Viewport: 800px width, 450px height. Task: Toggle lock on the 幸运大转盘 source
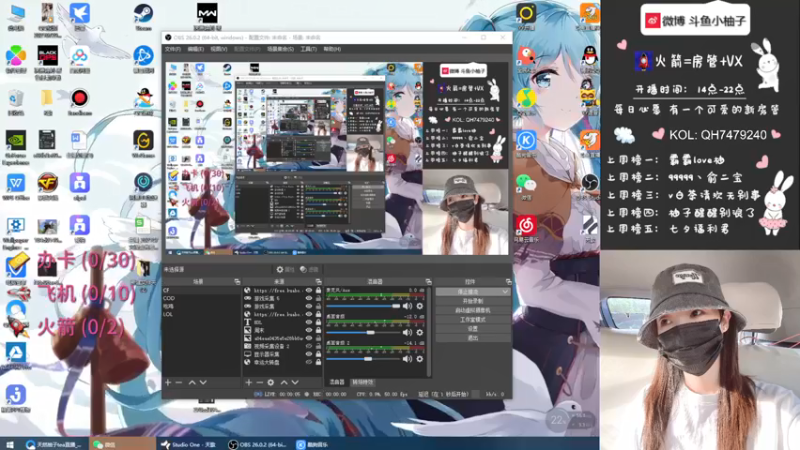point(318,362)
